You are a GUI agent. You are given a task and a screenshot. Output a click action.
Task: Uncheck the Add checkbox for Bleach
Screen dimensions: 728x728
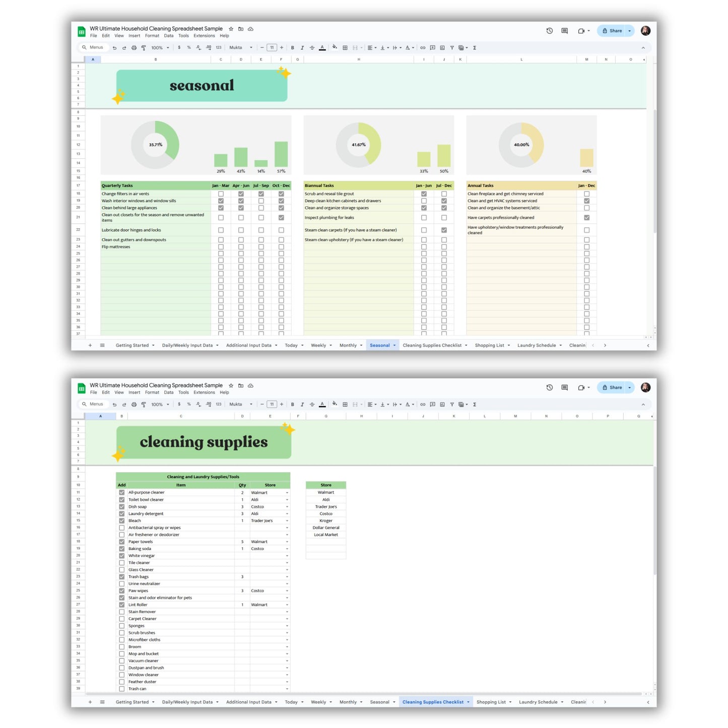[x=122, y=521]
